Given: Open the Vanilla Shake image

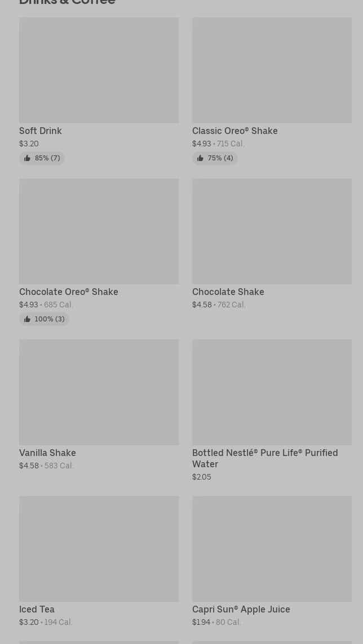Looking at the screenshot, I should (99, 392).
